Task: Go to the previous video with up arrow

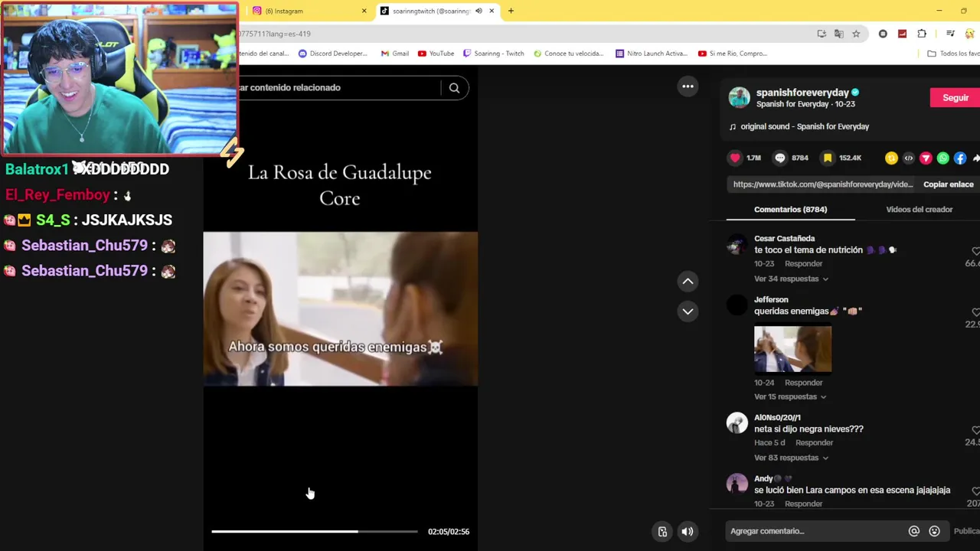Action: [688, 282]
